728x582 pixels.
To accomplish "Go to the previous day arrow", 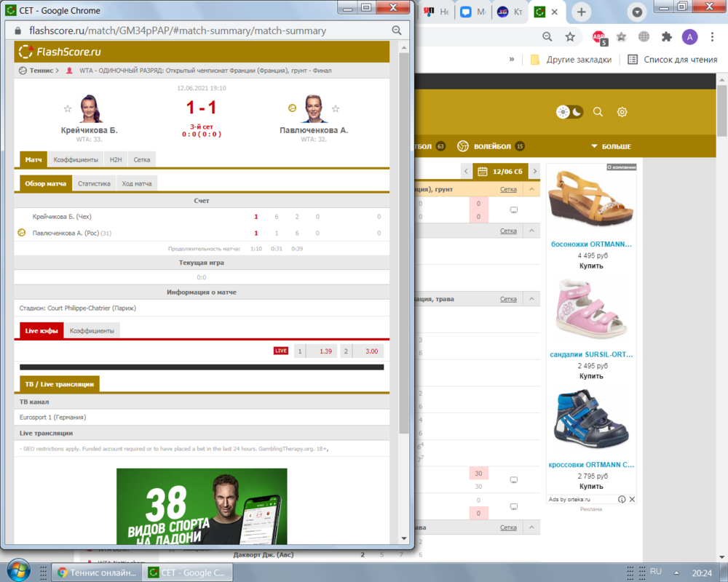I will point(466,171).
